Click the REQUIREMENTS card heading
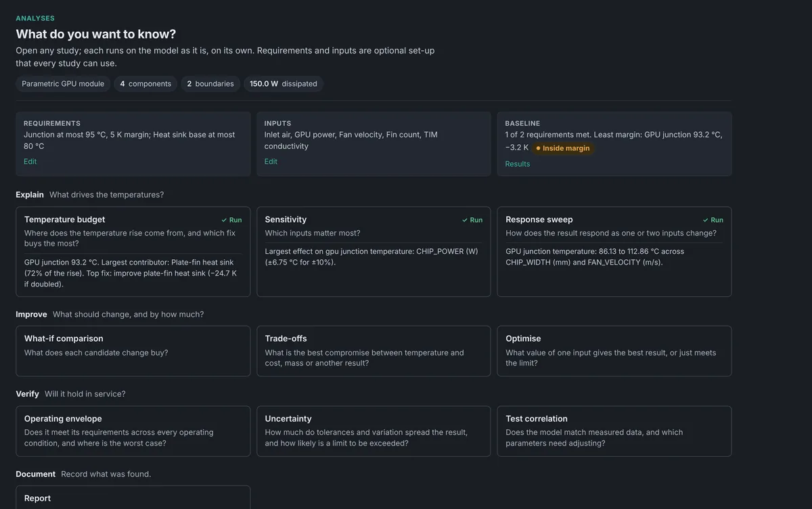The width and height of the screenshot is (812, 509). coord(52,123)
